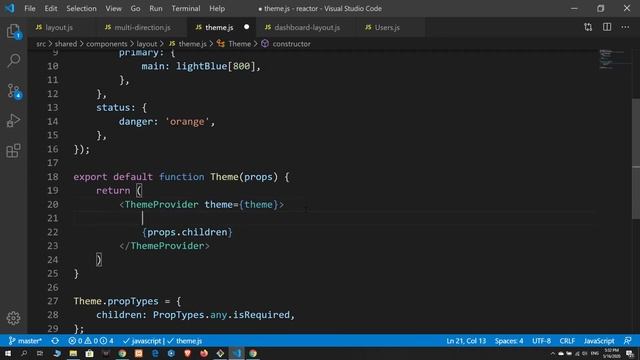Viewport: 640px width, 360px height.
Task: Open errors and warnings status indicator
Action: [91, 341]
